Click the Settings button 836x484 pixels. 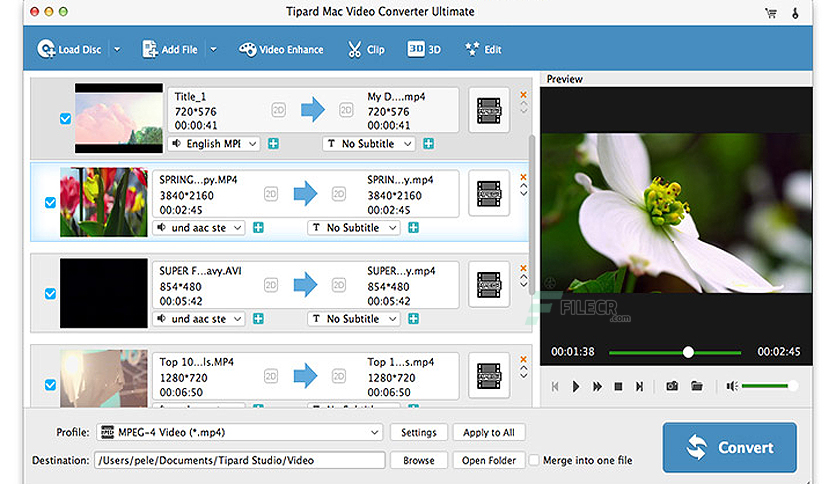(419, 432)
